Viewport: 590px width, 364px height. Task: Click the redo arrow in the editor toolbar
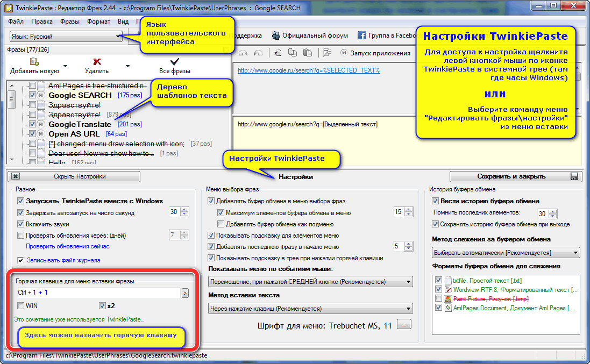click(258, 53)
